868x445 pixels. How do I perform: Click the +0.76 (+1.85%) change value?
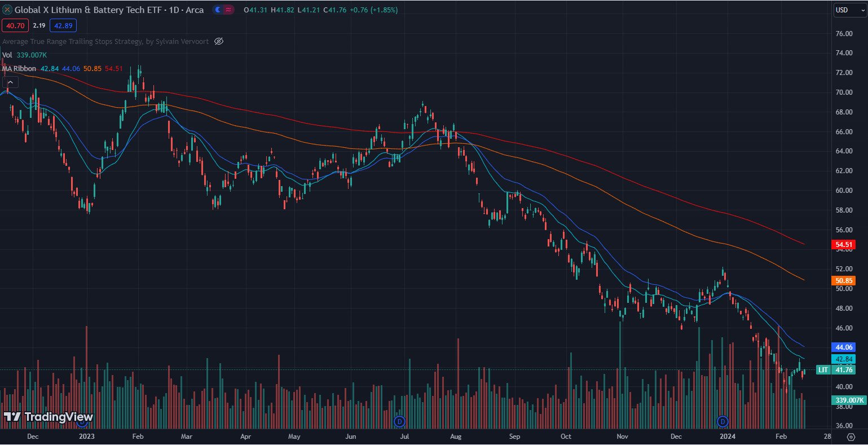[x=375, y=10]
